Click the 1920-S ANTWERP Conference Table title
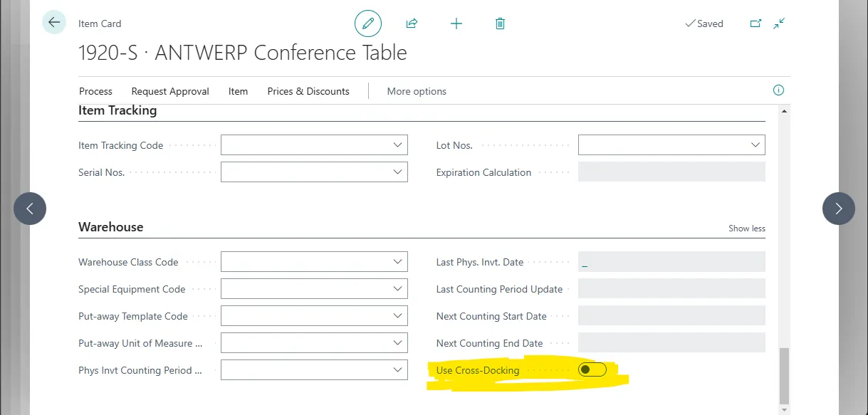Viewport: 868px width, 415px height. point(243,53)
